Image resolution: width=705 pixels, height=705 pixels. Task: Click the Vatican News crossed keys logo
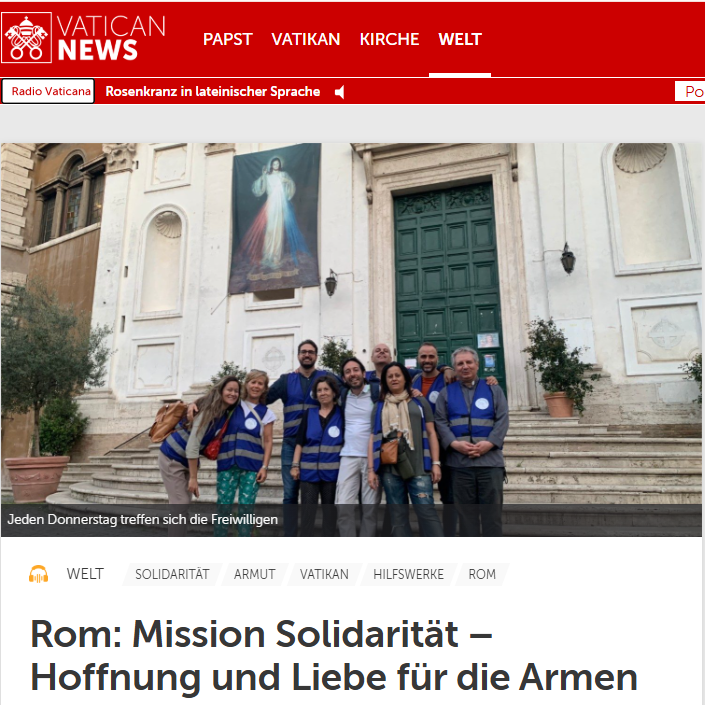click(27, 38)
